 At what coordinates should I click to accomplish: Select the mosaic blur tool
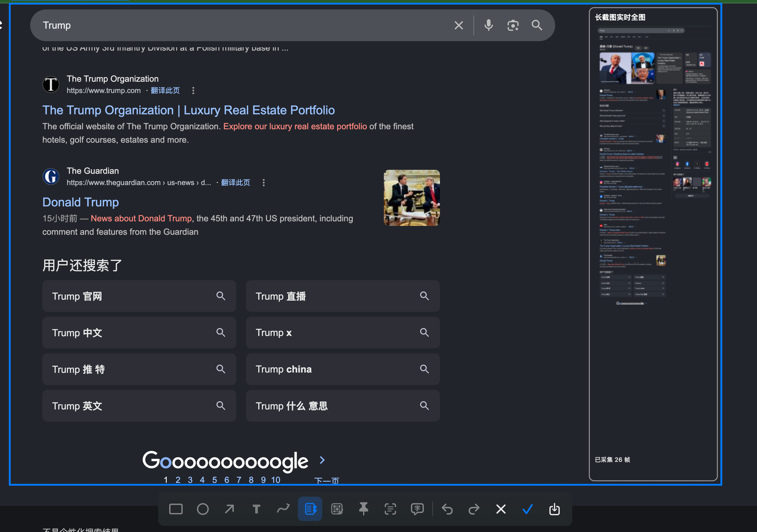point(337,509)
